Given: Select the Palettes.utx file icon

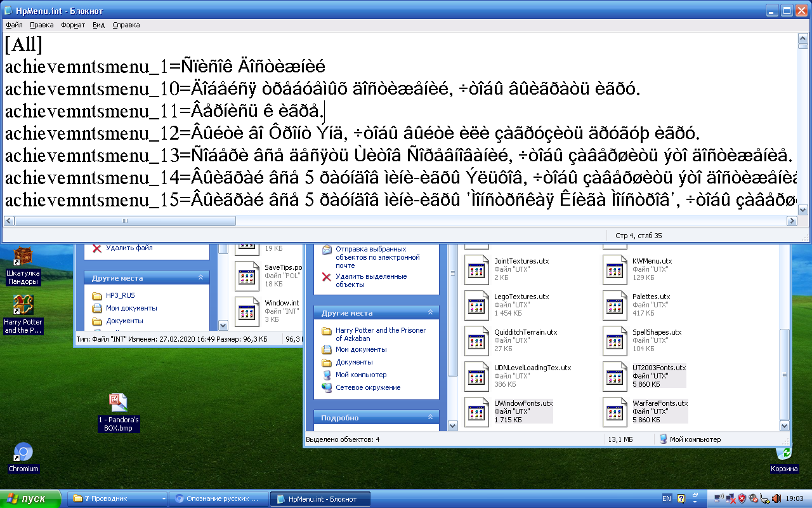Looking at the screenshot, I should click(x=614, y=305).
